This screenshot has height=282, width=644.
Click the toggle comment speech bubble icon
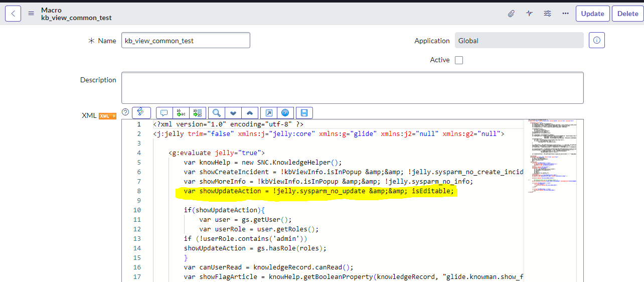165,112
